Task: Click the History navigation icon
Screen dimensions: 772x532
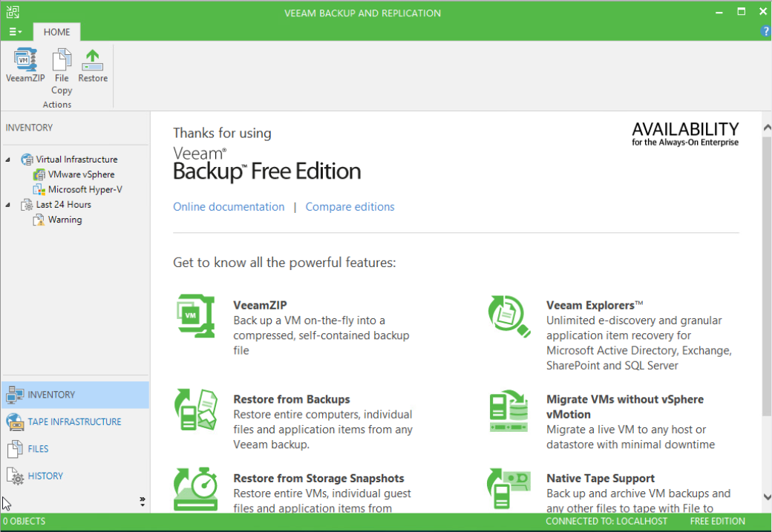Action: pyautogui.click(x=15, y=476)
